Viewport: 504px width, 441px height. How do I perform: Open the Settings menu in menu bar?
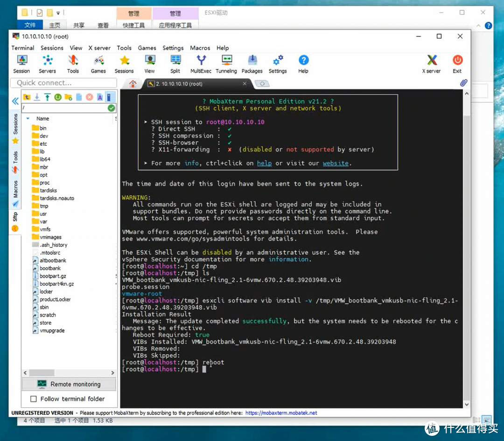173,48
